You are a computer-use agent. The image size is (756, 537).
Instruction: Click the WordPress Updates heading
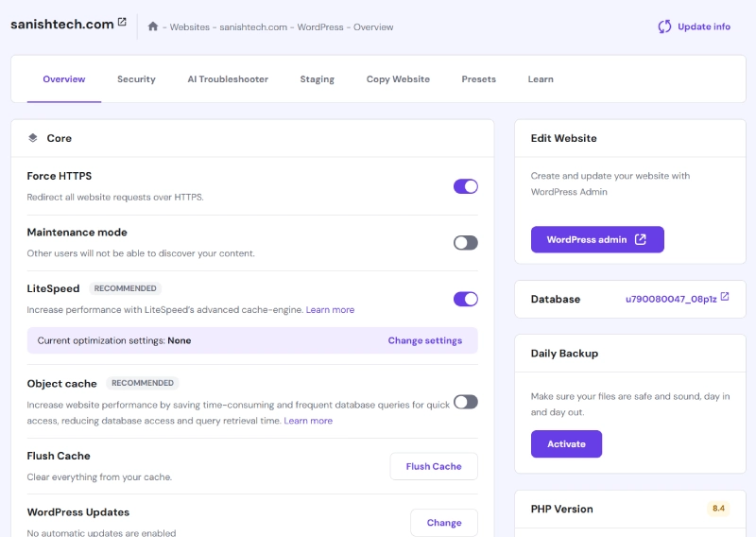[78, 512]
